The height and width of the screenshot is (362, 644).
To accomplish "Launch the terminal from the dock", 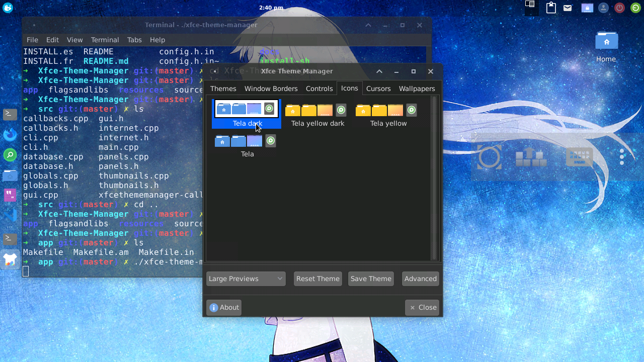I will pyautogui.click(x=10, y=114).
